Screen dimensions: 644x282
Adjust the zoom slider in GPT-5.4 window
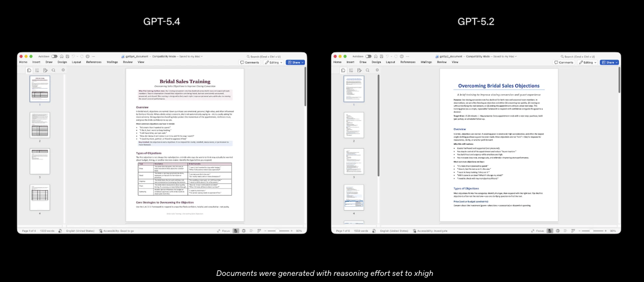pos(278,231)
